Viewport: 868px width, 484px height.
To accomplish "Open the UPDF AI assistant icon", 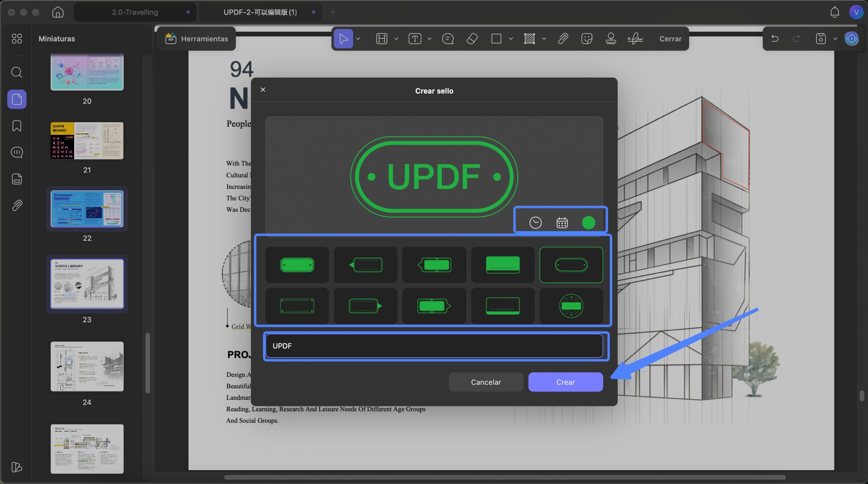I will click(851, 39).
